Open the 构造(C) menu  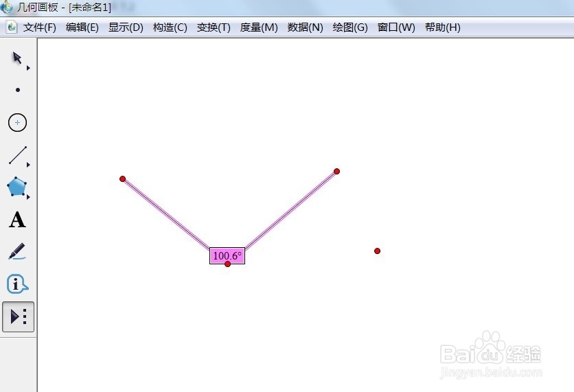[x=170, y=27]
